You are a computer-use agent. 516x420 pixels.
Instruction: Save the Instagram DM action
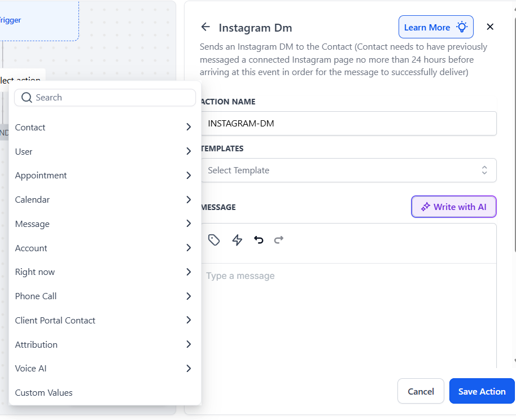pos(482,391)
